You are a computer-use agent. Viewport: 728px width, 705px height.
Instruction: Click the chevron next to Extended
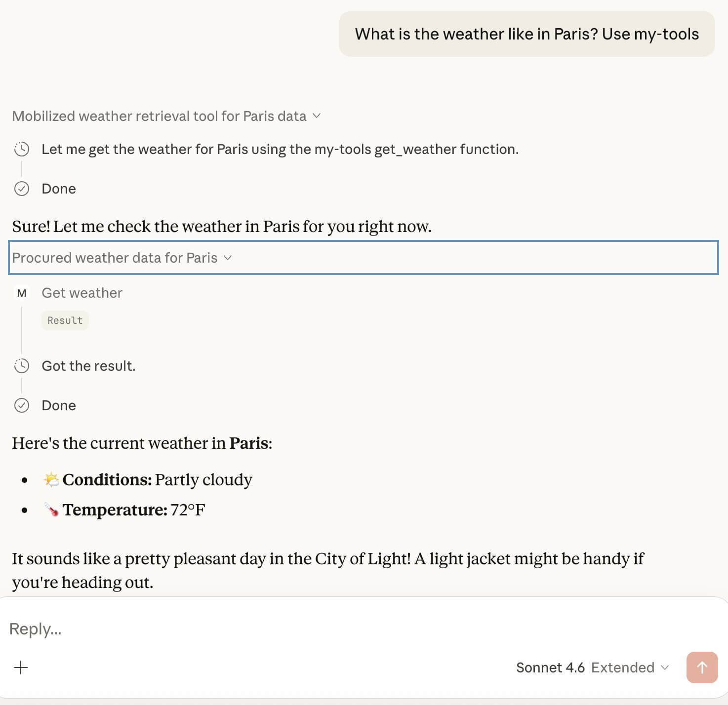click(x=665, y=667)
